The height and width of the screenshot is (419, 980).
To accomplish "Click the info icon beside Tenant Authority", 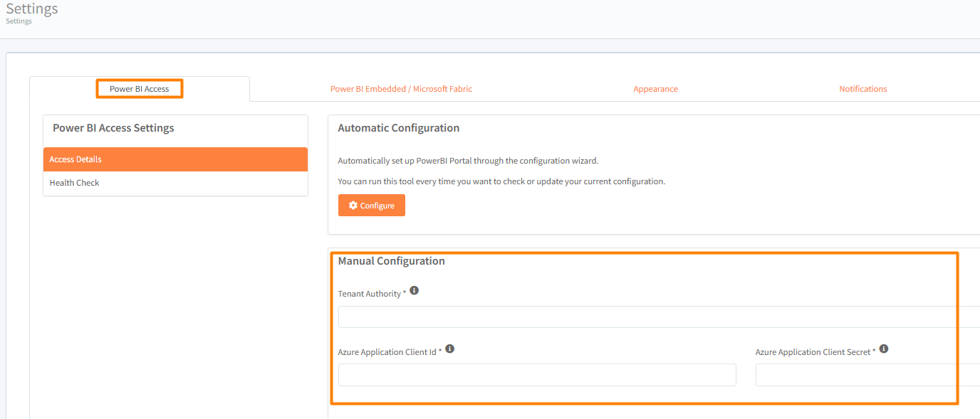I will point(414,291).
